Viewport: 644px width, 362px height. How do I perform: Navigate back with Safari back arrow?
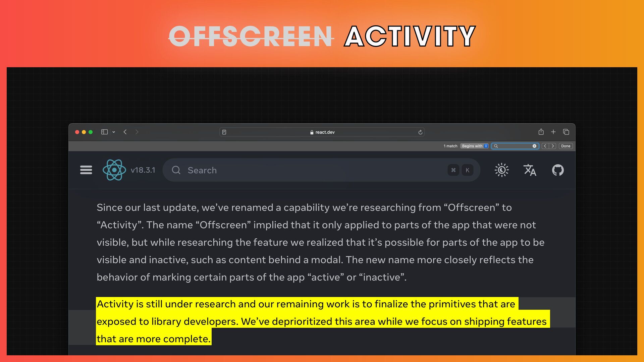[125, 132]
